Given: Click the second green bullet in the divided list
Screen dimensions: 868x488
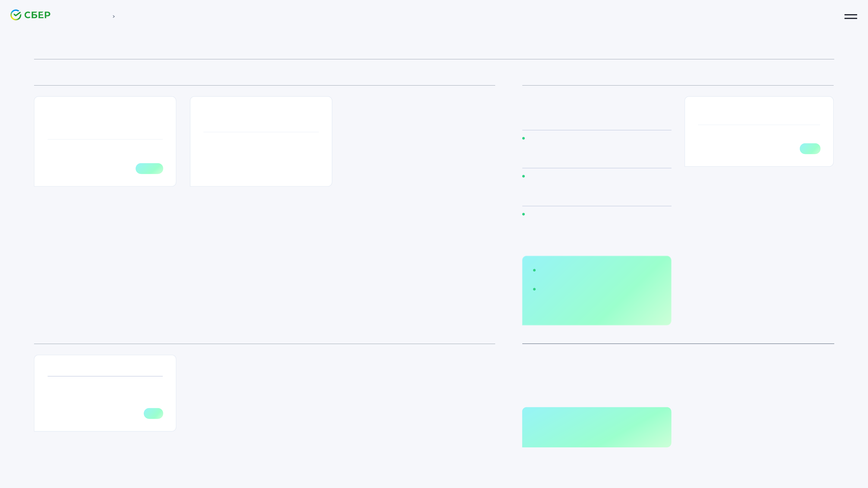Looking at the screenshot, I should tap(524, 176).
